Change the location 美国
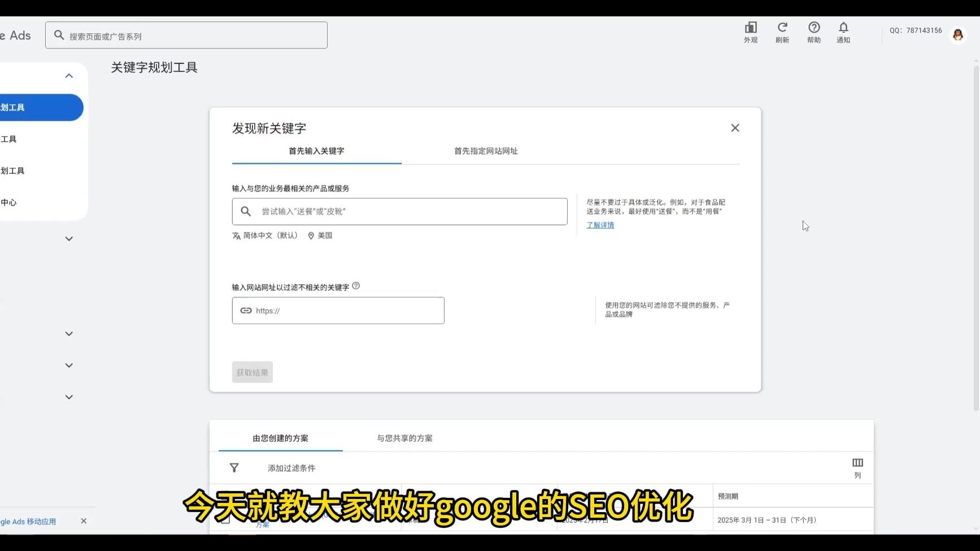Screen dimensions: 980x551 (320, 236)
